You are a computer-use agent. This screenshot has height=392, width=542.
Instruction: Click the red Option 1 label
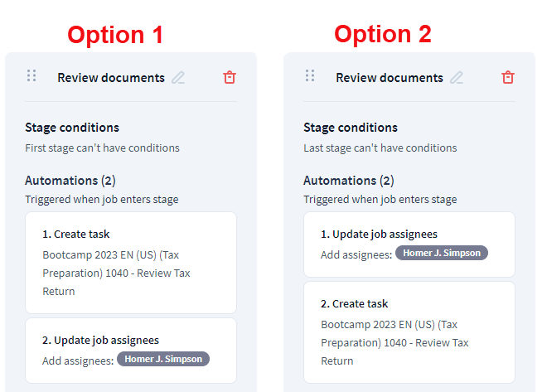115,35
